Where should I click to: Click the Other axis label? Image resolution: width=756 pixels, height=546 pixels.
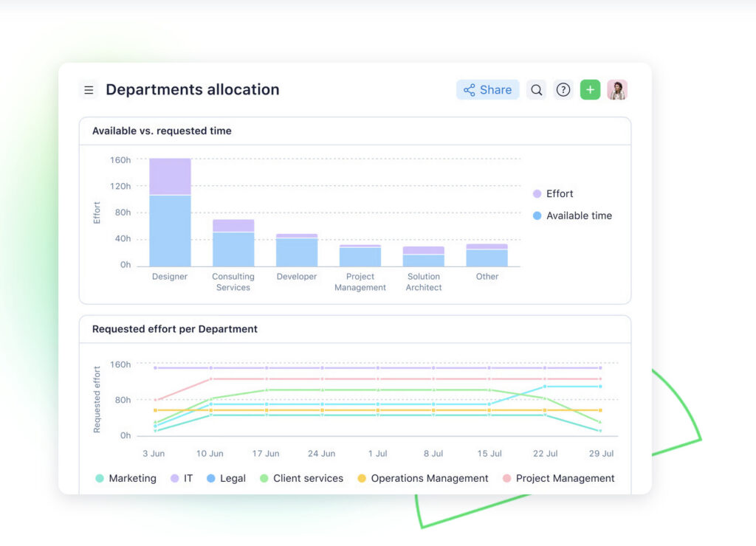click(487, 277)
